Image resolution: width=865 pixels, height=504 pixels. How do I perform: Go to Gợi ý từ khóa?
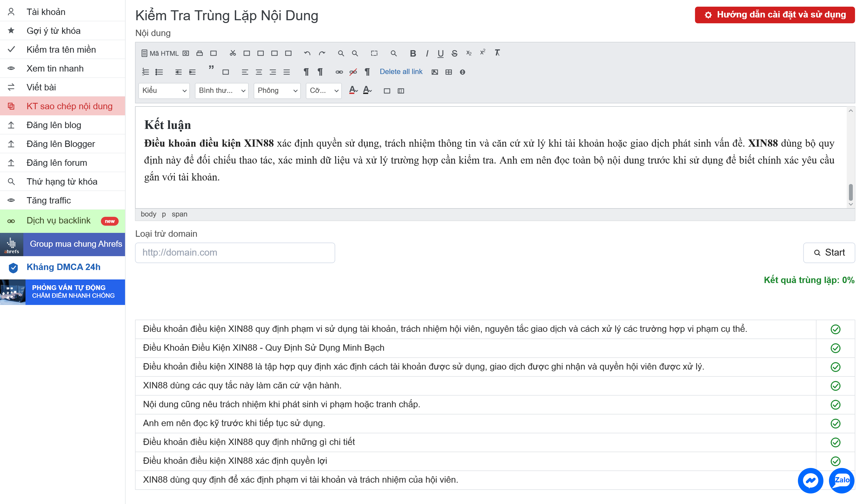pos(62,31)
